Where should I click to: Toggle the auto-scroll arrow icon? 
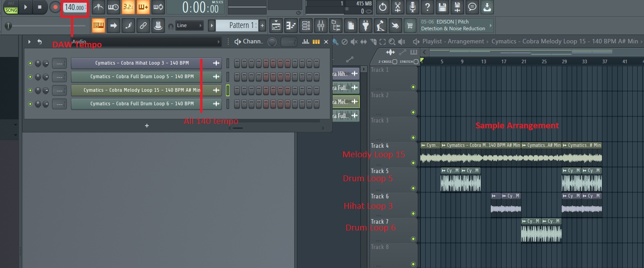click(x=113, y=25)
